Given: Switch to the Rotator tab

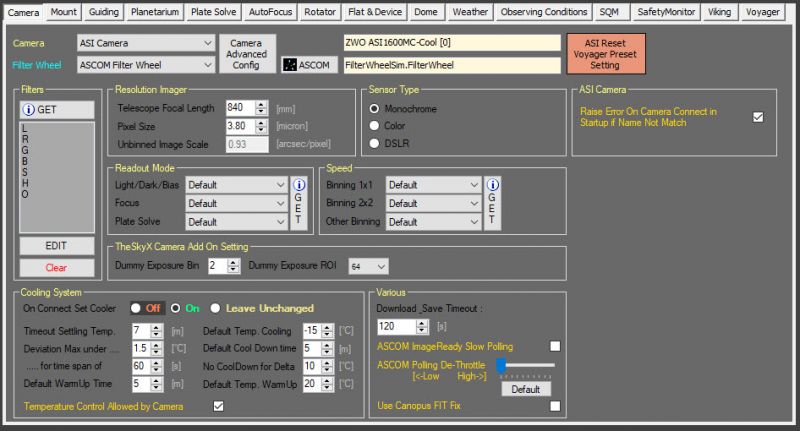Looking at the screenshot, I should point(320,12).
